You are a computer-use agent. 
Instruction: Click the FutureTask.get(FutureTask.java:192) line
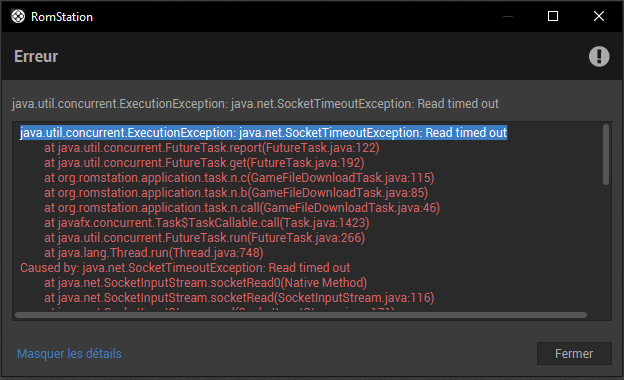(x=204, y=163)
